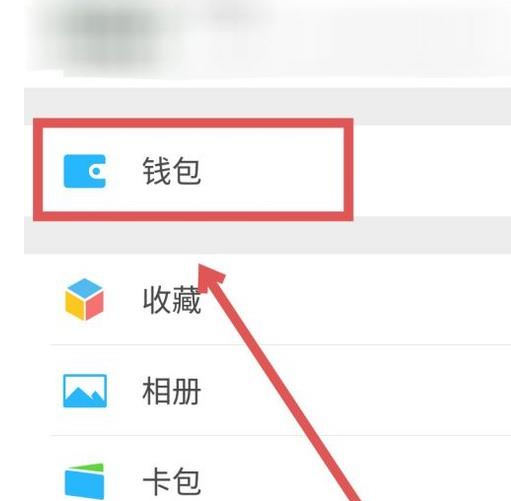Click the colorful cube Favorites icon
This screenshot has width=511, height=501.
(84, 299)
